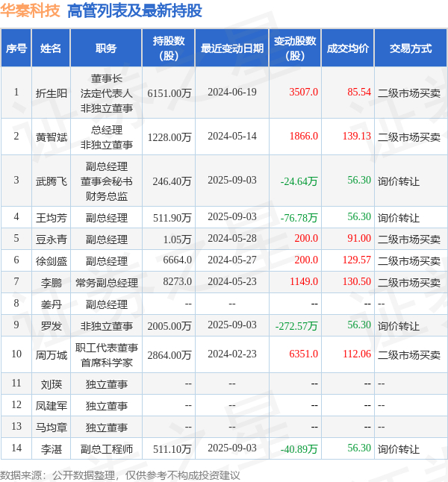Click the shareholding value 1228.00万
Viewport: 448px width, 482px height.
169,137
